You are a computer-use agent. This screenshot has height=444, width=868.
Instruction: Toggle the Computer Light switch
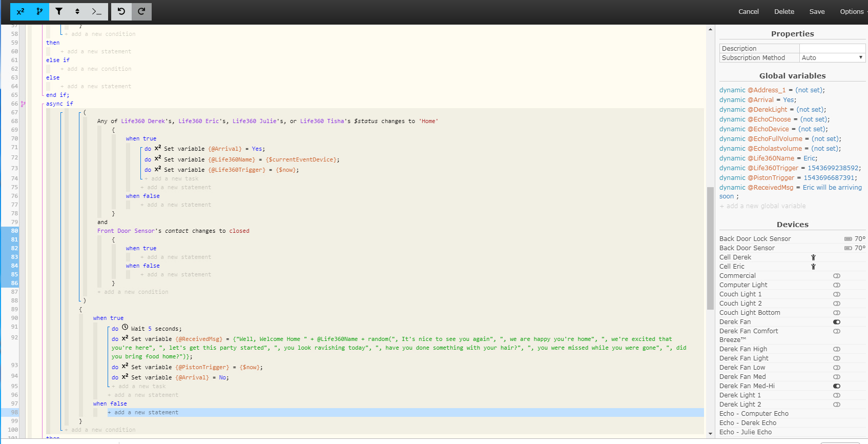coord(837,285)
